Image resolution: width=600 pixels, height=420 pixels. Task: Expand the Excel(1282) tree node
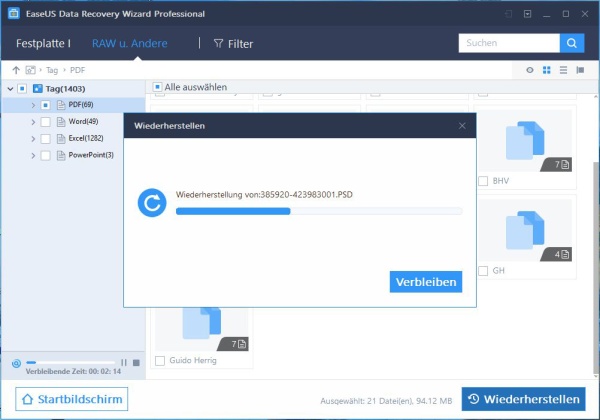tap(33, 139)
